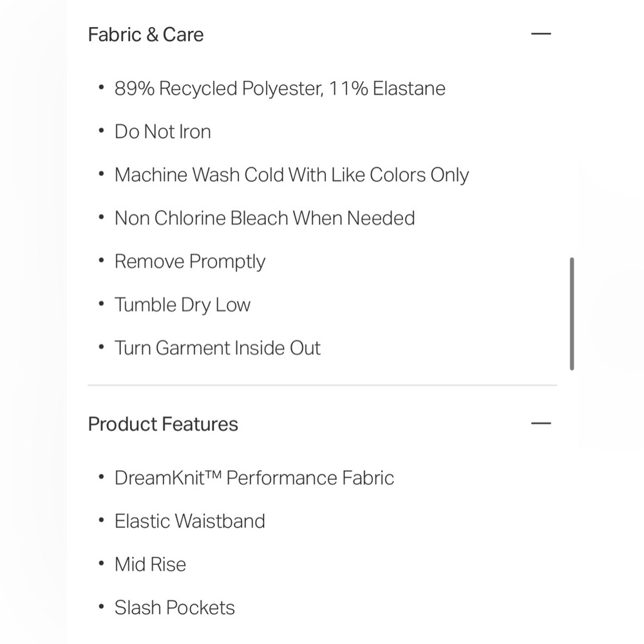Click the Tumble Dry Low item

(x=182, y=305)
